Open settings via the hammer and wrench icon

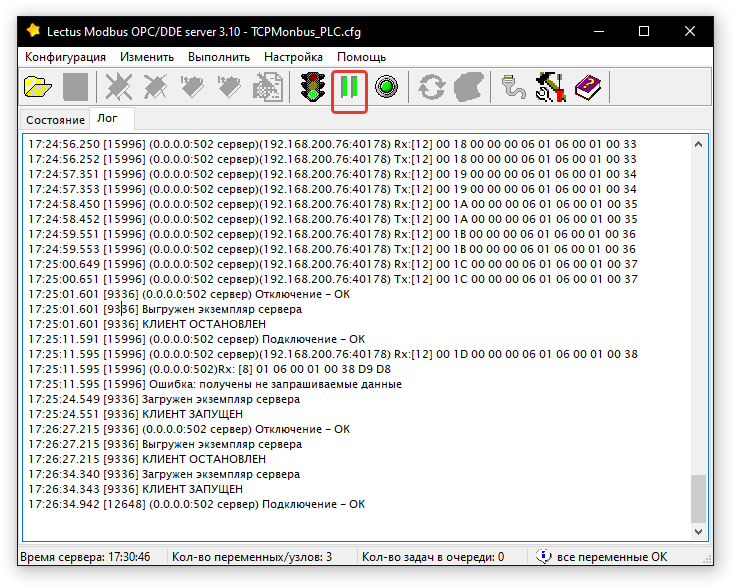[x=550, y=87]
